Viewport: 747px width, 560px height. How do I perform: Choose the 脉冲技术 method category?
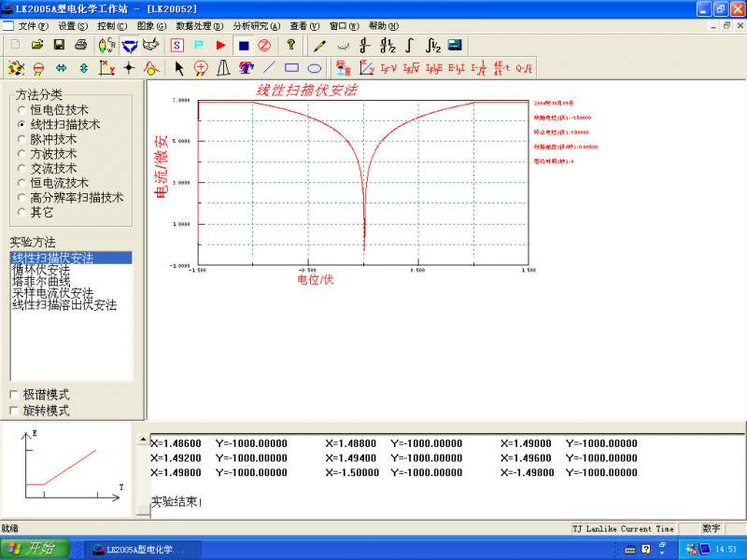22,139
